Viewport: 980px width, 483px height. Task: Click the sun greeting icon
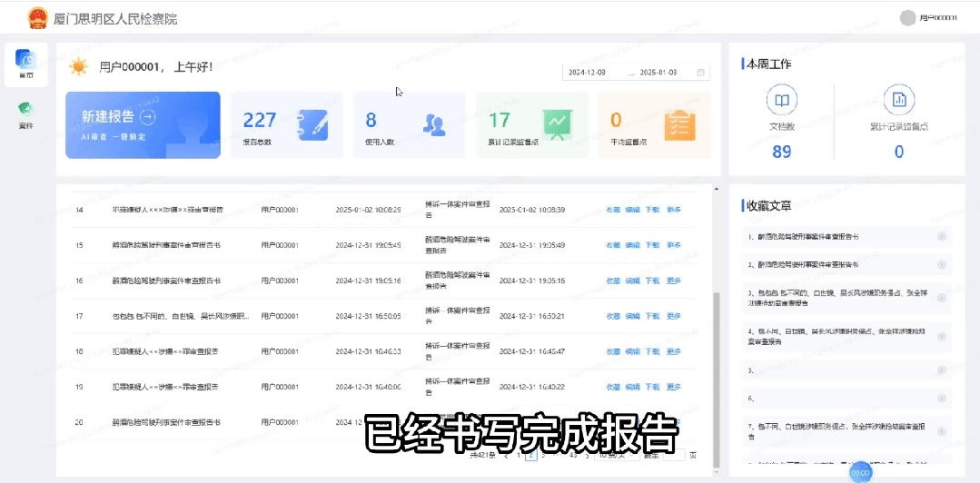tap(79, 66)
